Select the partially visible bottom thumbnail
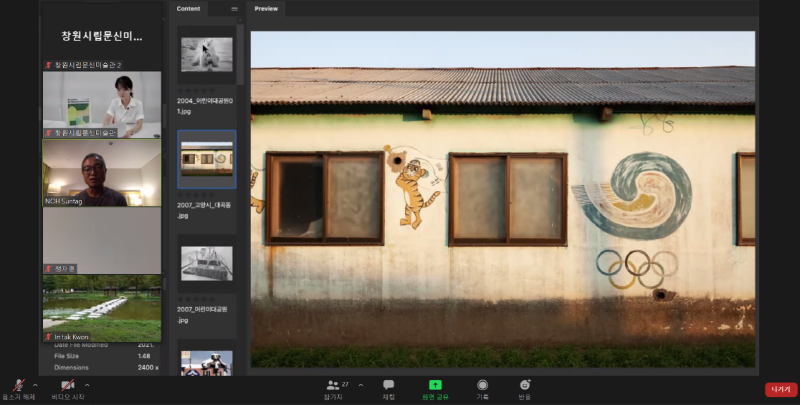800x405 pixels. coord(207,363)
